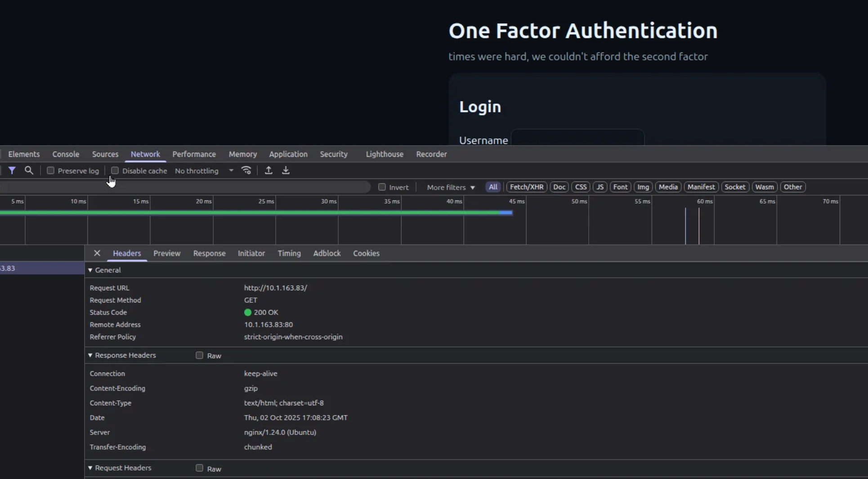Open network conditions via the wifi gear icon

246,171
